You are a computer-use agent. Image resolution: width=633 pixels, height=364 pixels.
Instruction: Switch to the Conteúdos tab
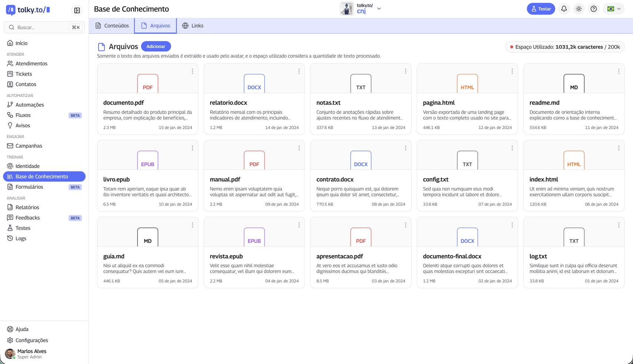point(112,26)
